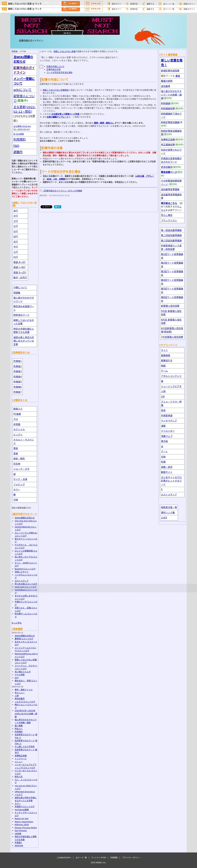
Task: Open 第一回追加基準議論 link
Action: click(x=171, y=230)
